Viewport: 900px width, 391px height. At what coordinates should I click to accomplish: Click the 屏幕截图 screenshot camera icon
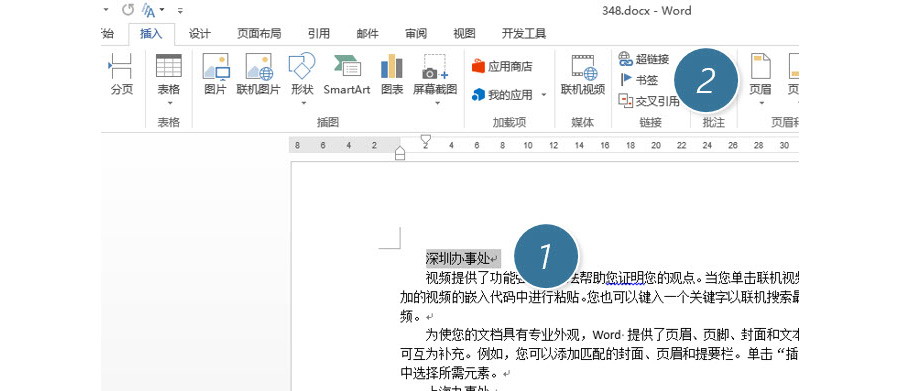point(435,67)
